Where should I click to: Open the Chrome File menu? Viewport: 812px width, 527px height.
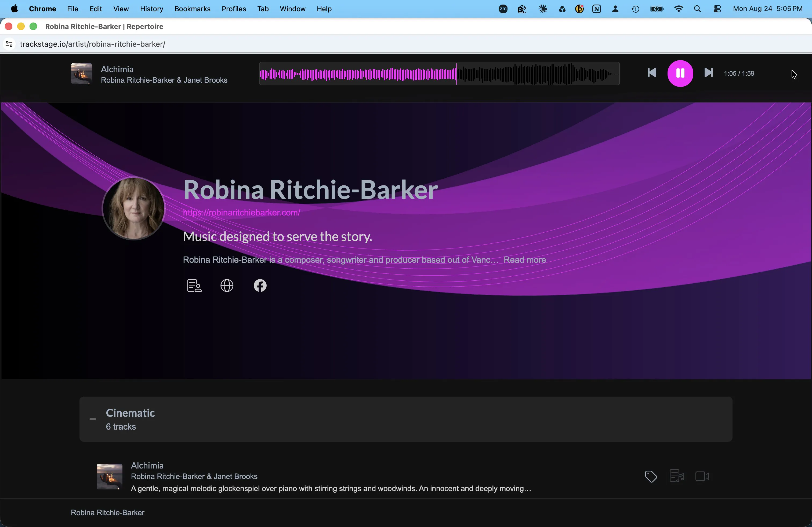coord(73,9)
